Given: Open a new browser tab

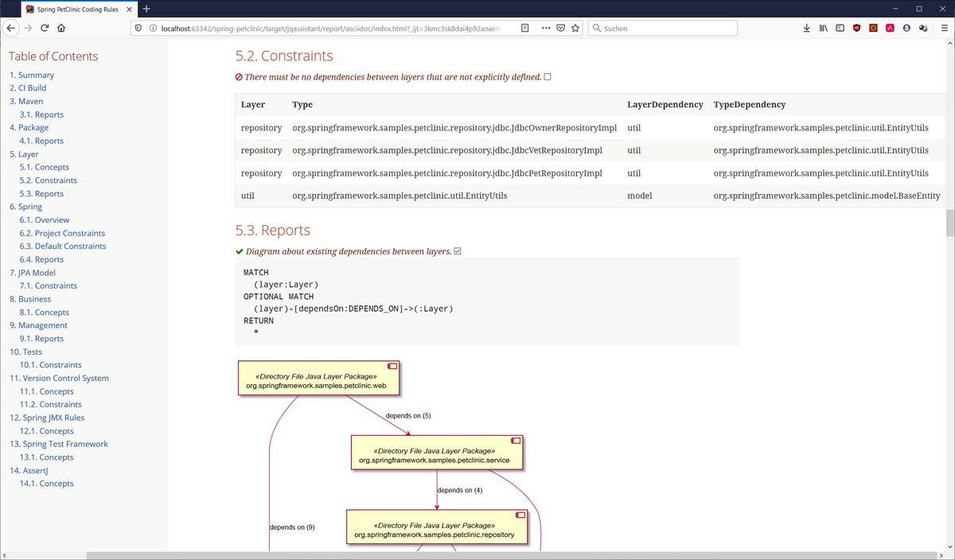Looking at the screenshot, I should 146,9.
